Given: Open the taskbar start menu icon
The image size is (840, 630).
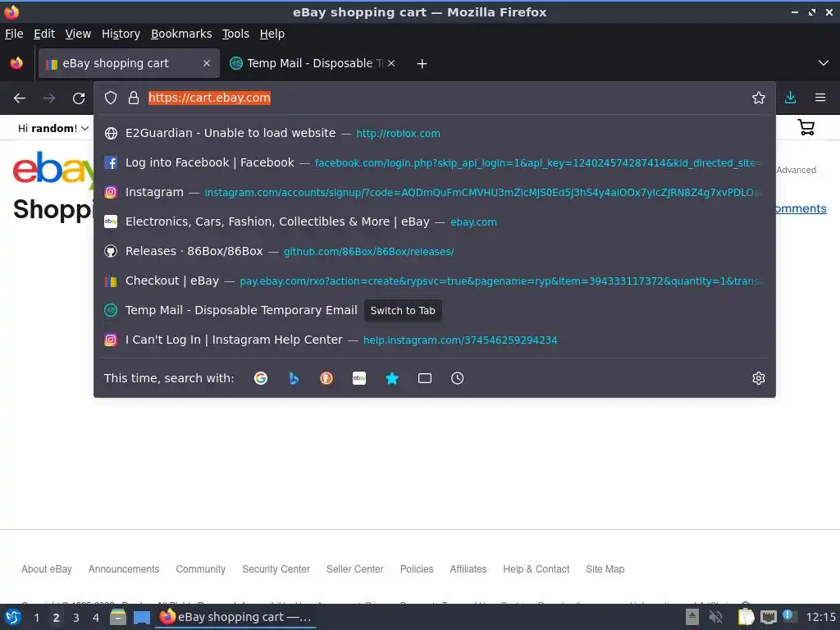Looking at the screenshot, I should pyautogui.click(x=13, y=618).
